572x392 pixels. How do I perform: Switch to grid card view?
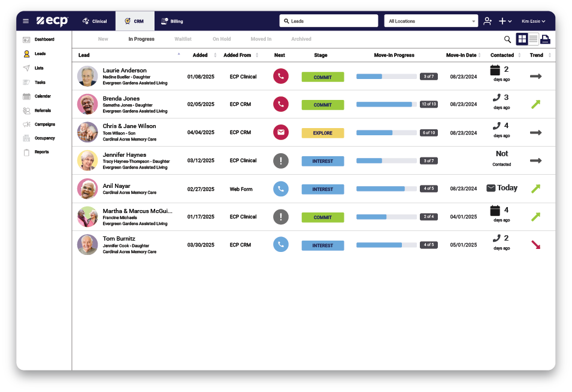pos(522,39)
